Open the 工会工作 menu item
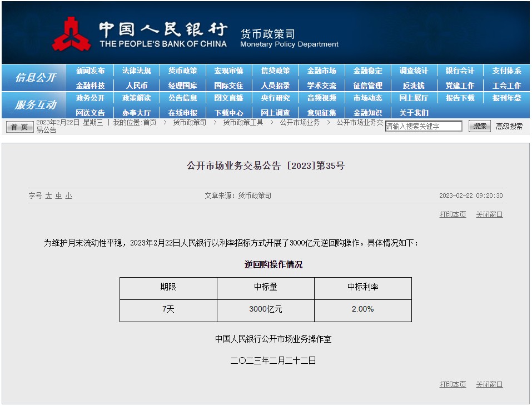 pyautogui.click(x=506, y=86)
